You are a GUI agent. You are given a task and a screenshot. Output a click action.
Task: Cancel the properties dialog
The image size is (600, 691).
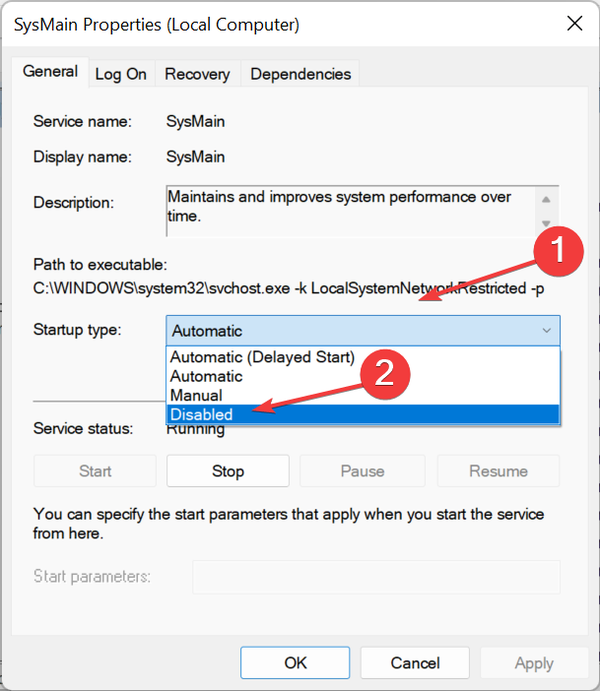[415, 662]
